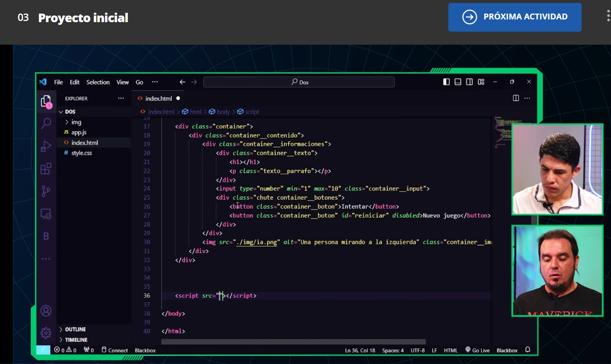Click the VS Code logo in the title bar

pyautogui.click(x=43, y=82)
